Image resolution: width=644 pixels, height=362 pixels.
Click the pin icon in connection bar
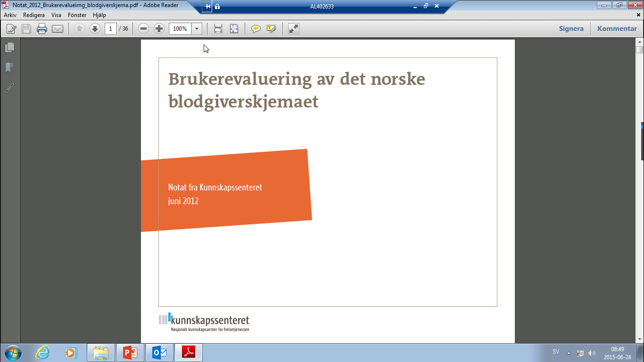coord(208,7)
